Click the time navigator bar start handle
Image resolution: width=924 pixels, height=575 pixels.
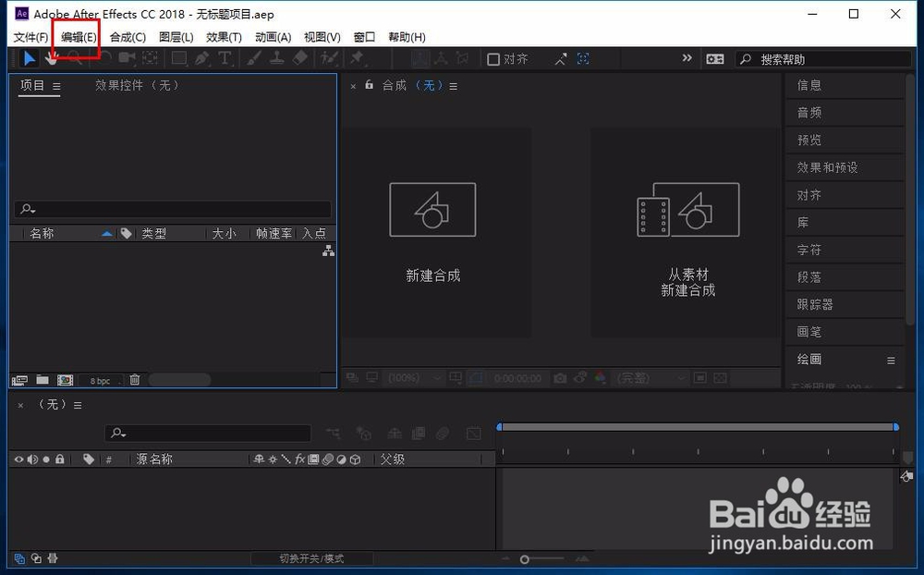[499, 426]
